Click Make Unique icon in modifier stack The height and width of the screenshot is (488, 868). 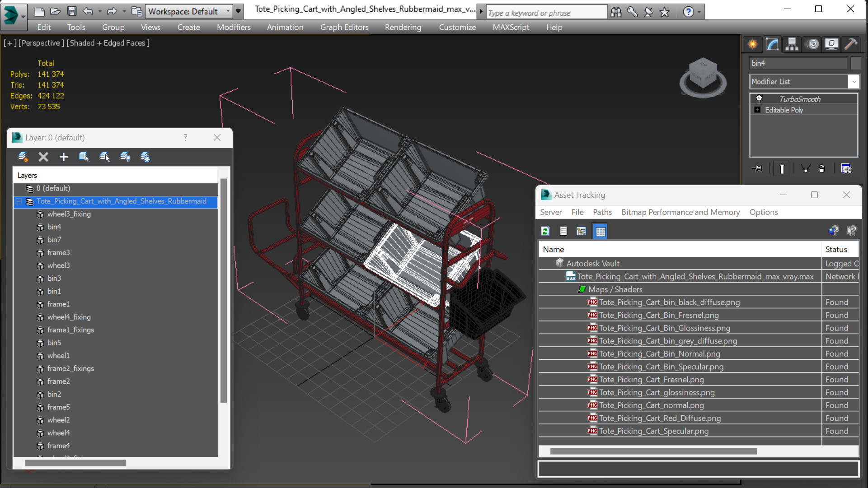(805, 168)
